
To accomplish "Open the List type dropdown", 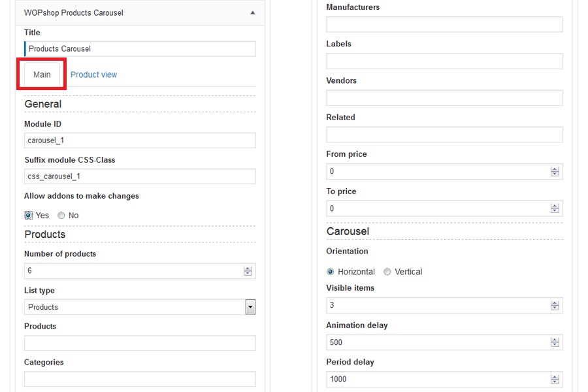I will (x=250, y=307).
